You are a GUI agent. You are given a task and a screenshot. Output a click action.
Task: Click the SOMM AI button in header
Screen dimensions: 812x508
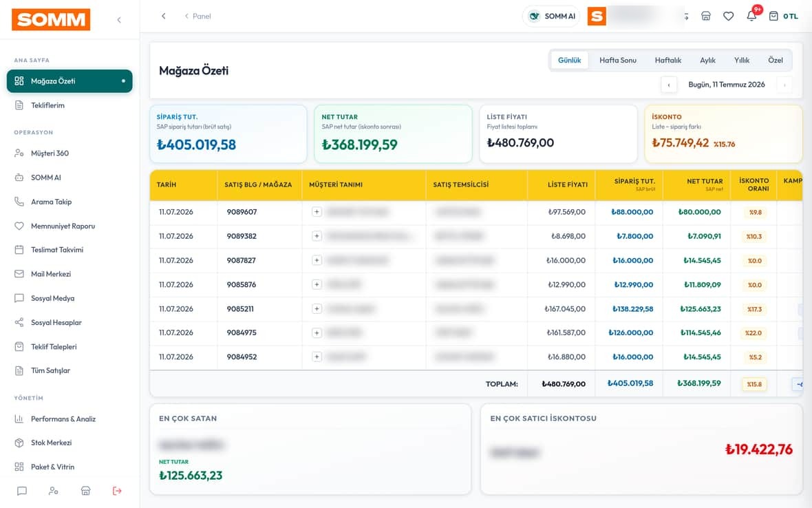pos(551,16)
